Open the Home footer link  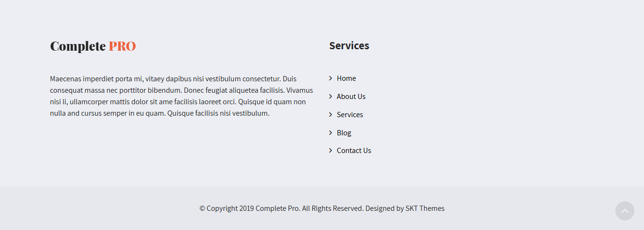point(346,78)
